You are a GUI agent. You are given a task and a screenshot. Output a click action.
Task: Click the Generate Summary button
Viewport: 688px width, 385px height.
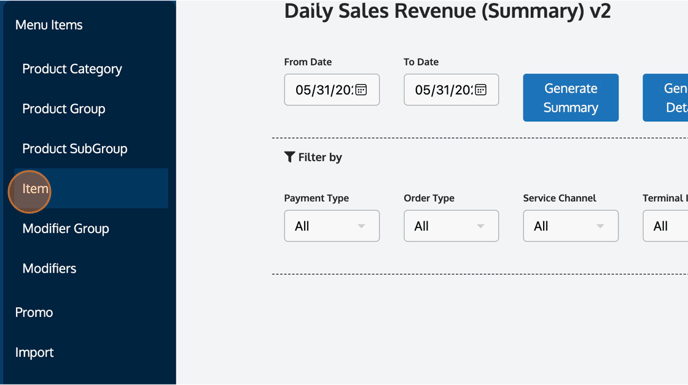[571, 97]
